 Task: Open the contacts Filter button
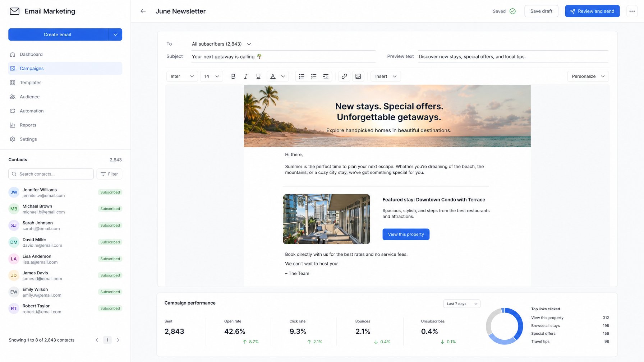[109, 174]
